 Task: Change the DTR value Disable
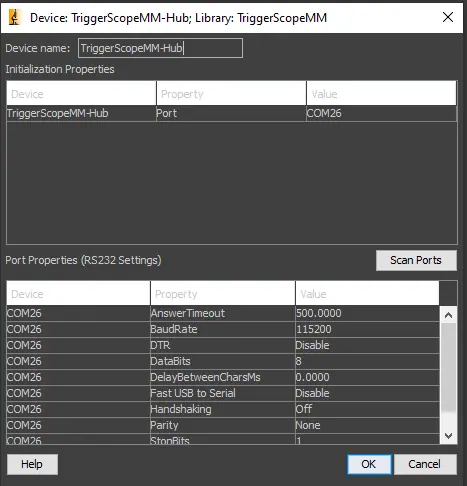367,345
